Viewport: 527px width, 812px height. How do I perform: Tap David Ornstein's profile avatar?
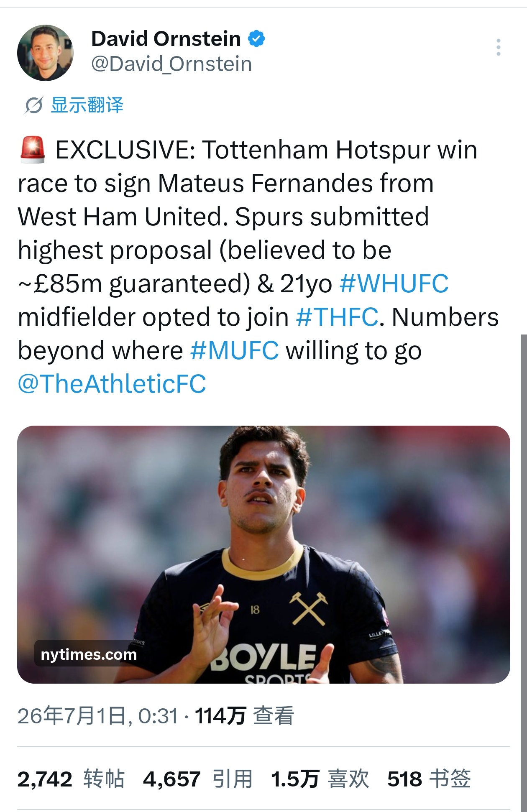45,53
